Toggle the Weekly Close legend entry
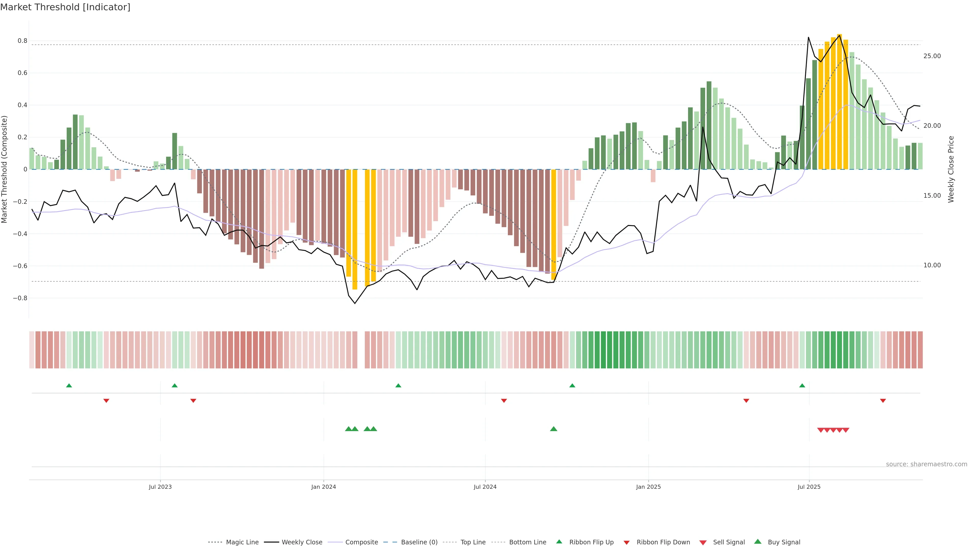This screenshot has width=980, height=551. pyautogui.click(x=302, y=542)
